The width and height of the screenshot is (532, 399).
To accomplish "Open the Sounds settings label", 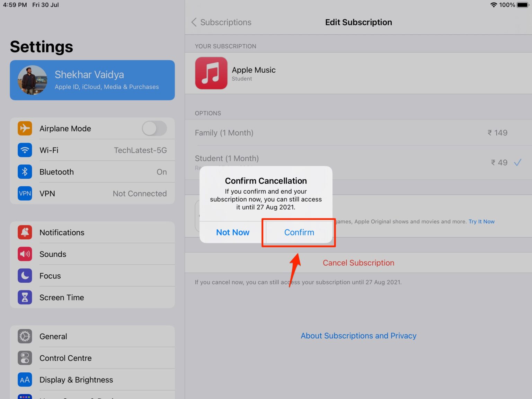I will 53,254.
